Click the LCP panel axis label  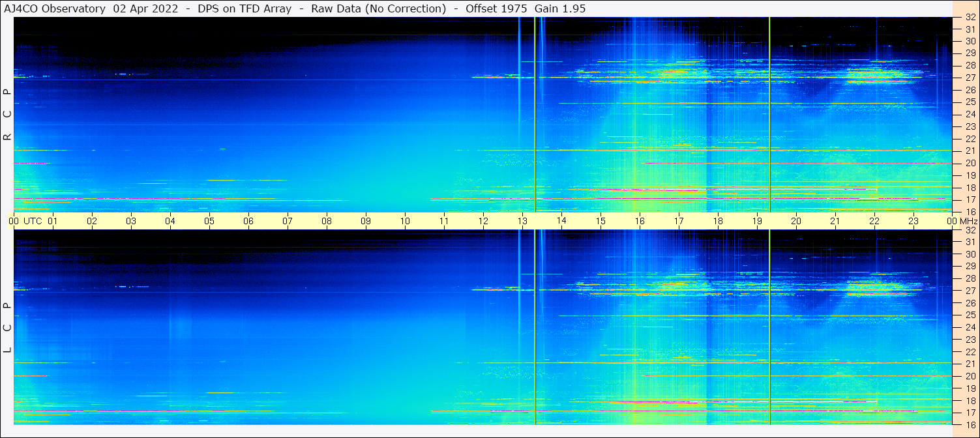[x=8, y=328]
